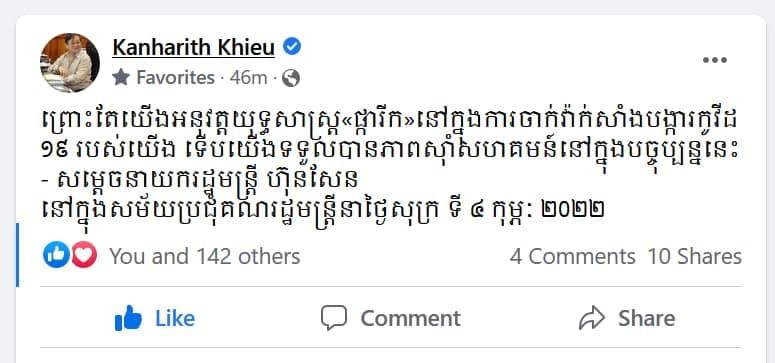Click the thumbs-up icon on Like
This screenshot has width=775, height=363.
pyautogui.click(x=128, y=318)
